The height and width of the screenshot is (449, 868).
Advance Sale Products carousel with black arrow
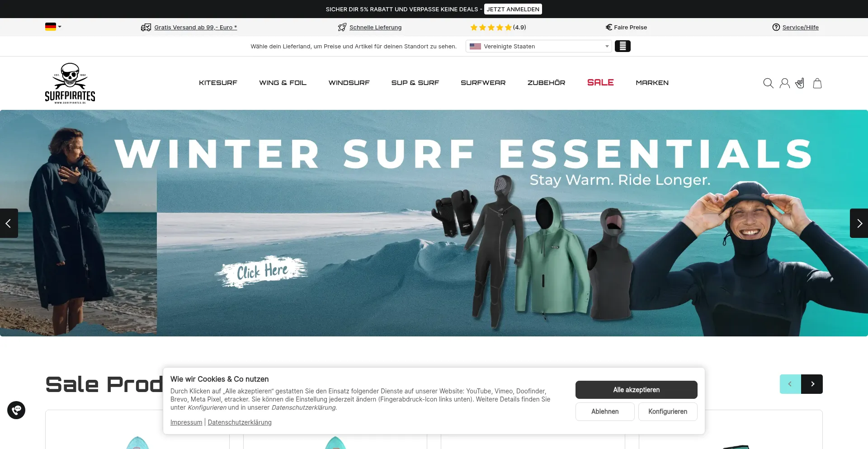pos(812,384)
